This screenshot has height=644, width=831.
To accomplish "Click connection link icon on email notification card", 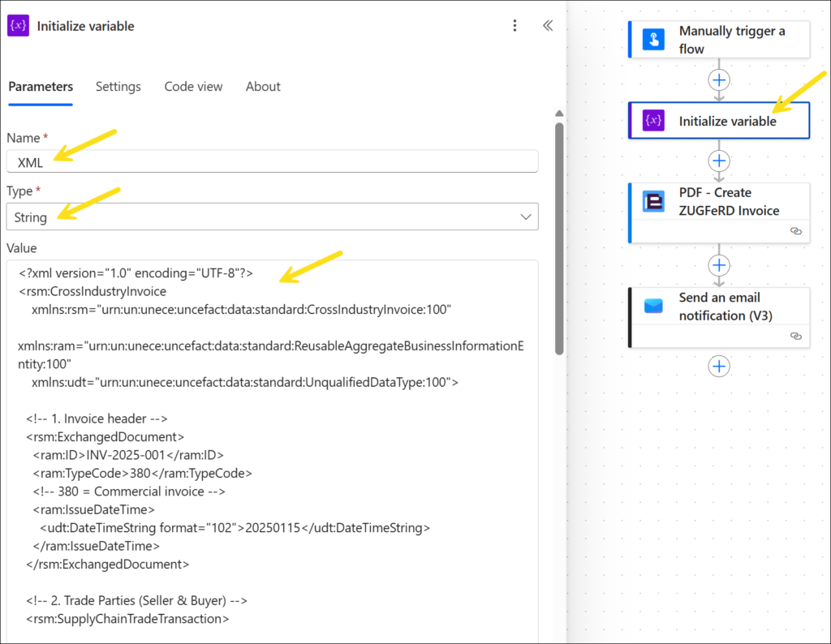I will click(x=795, y=336).
